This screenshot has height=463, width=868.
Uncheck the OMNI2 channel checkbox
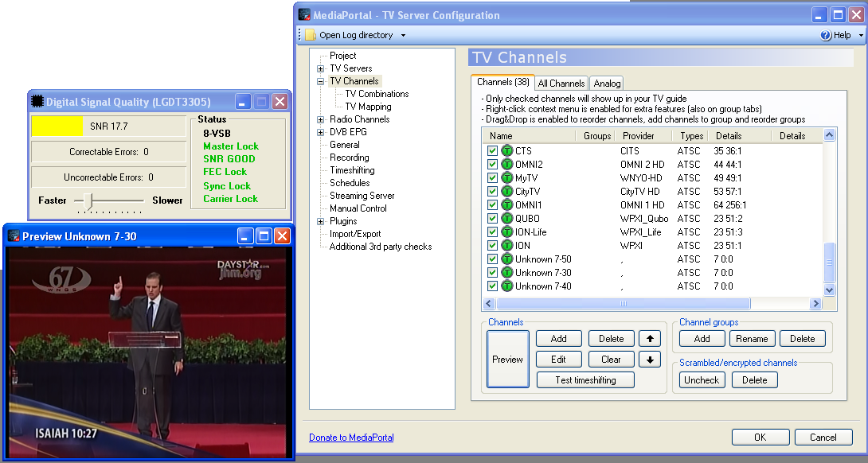[x=492, y=165]
